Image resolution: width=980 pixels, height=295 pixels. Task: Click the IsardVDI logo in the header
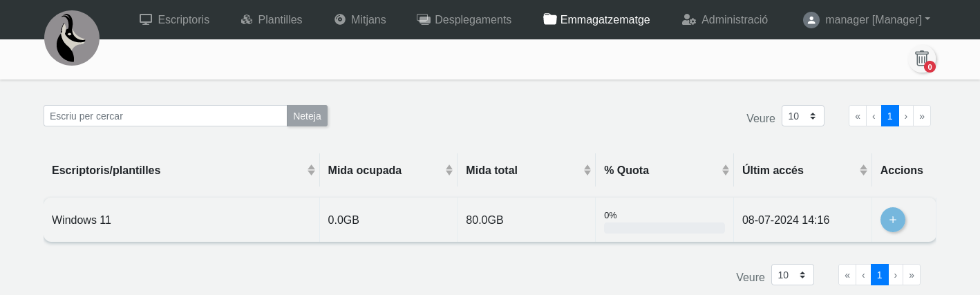(x=72, y=38)
